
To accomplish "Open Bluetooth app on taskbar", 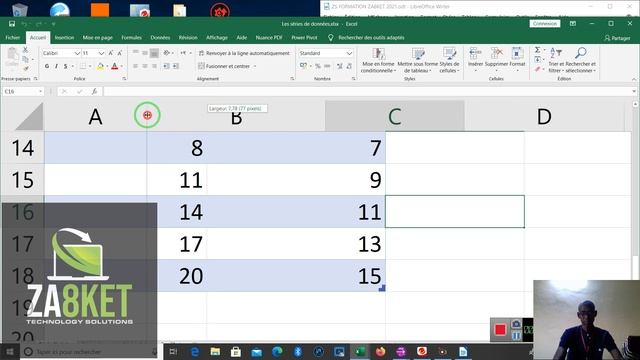I will click(298, 351).
